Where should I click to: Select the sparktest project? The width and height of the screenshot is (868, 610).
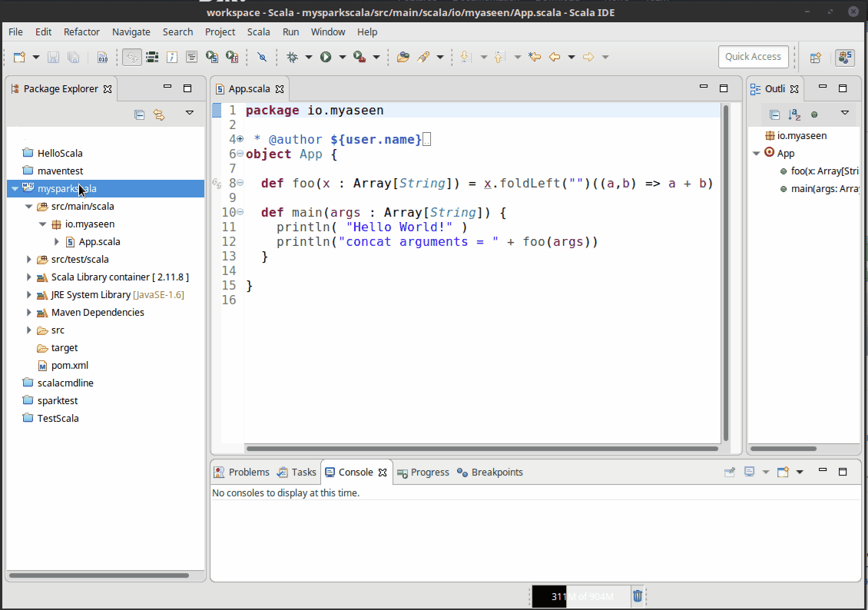coord(58,401)
